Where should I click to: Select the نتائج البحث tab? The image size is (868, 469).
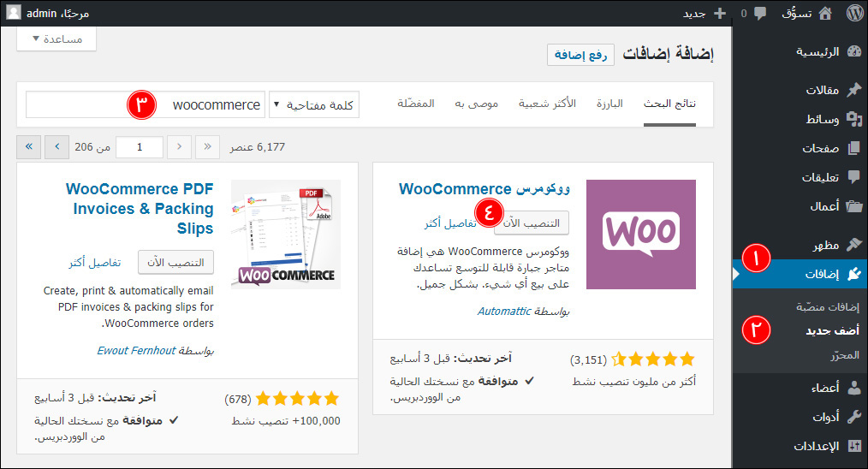(x=669, y=104)
